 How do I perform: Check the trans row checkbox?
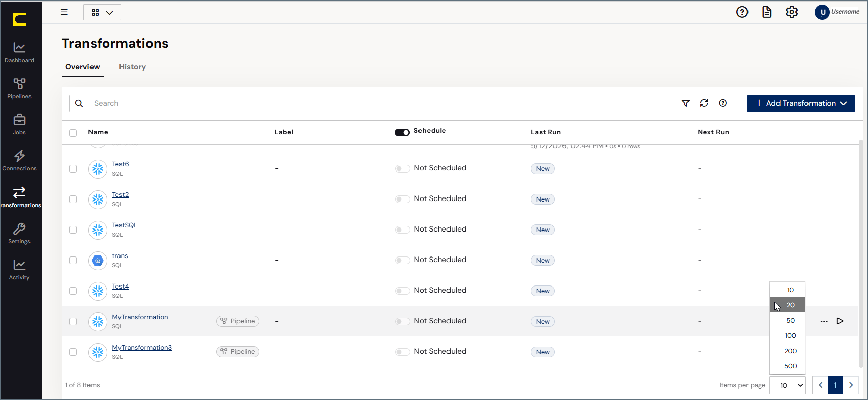click(73, 260)
